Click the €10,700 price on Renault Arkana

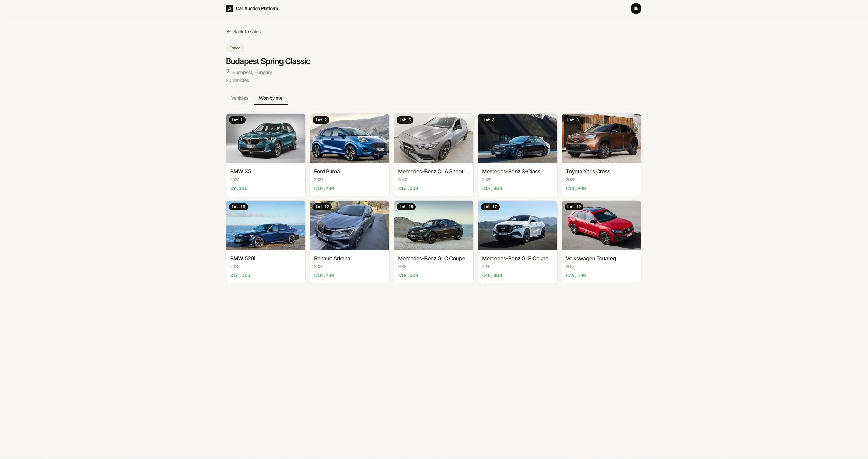324,275
